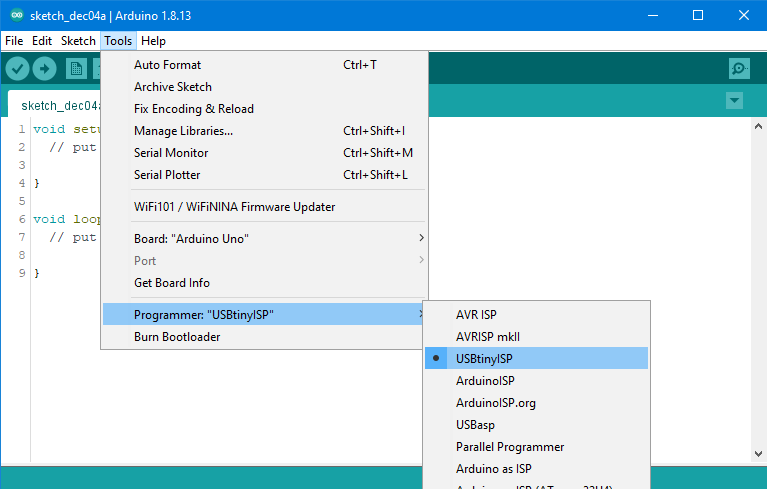This screenshot has height=489, width=767.
Task: Open the Edit menu
Action: point(42,41)
